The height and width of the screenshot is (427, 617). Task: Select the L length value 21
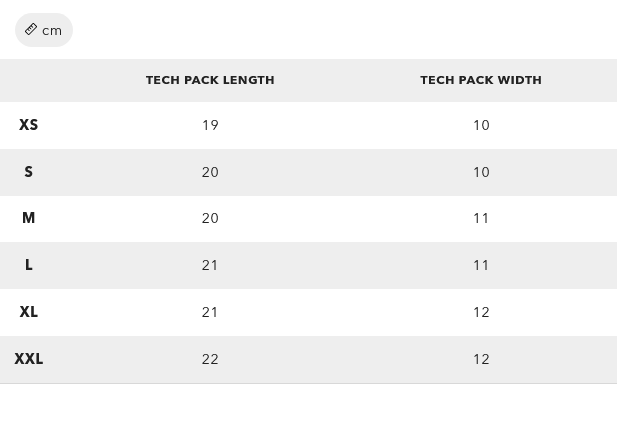(210, 265)
